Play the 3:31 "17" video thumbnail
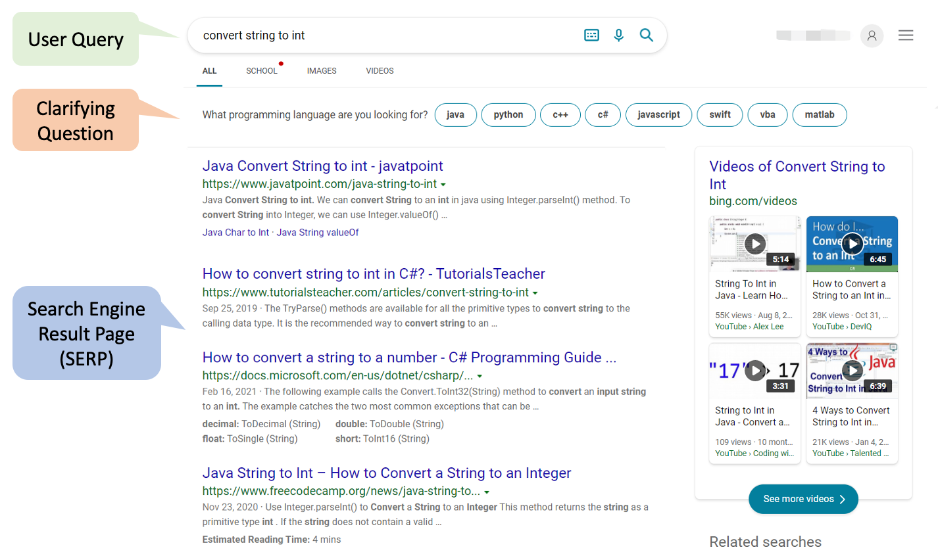938x560 pixels. click(755, 371)
